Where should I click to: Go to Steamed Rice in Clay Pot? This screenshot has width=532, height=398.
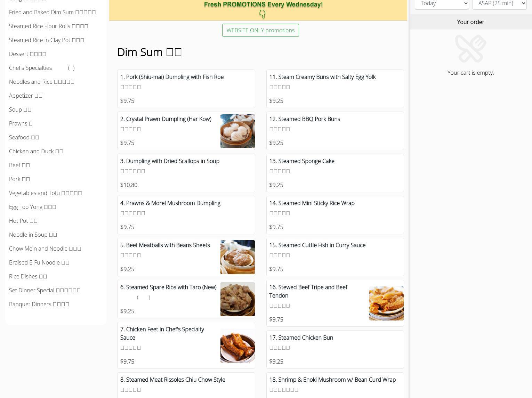coord(47,40)
